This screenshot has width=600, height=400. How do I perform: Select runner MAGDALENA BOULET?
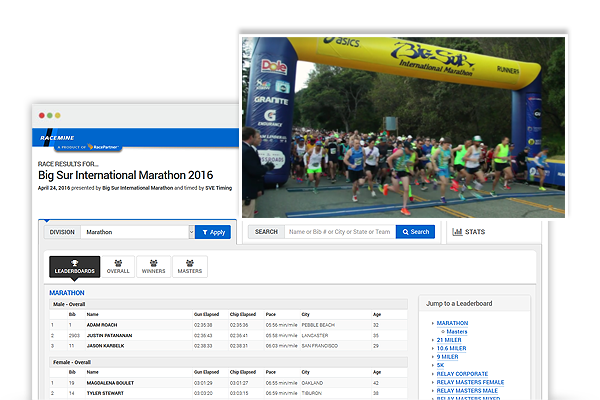click(x=110, y=383)
